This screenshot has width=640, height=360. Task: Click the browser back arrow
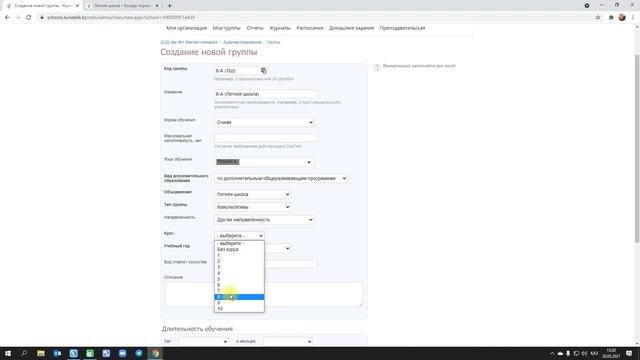coord(7,18)
